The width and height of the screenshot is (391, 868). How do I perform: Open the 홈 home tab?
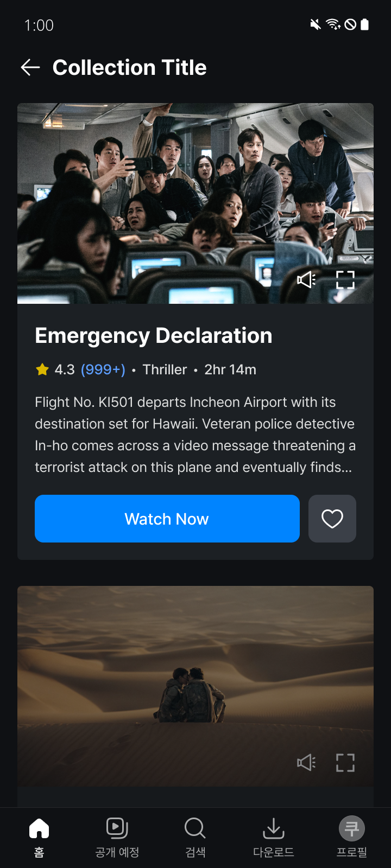39,838
